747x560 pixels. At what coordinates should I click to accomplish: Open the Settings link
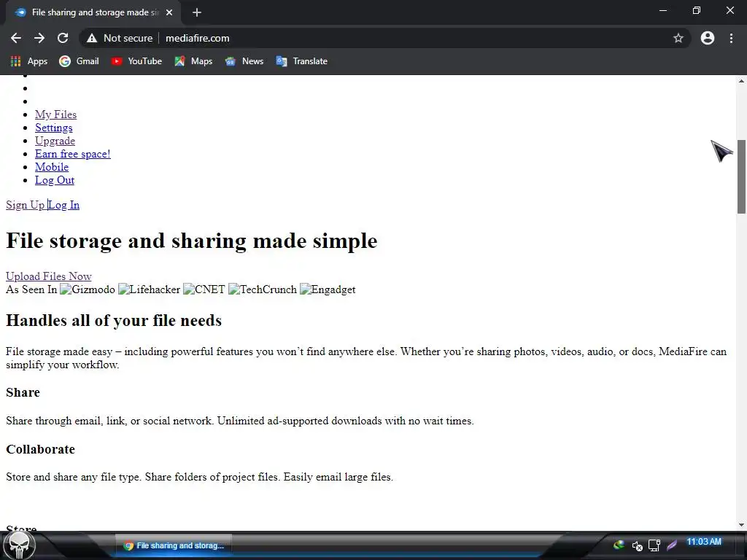pyautogui.click(x=54, y=128)
